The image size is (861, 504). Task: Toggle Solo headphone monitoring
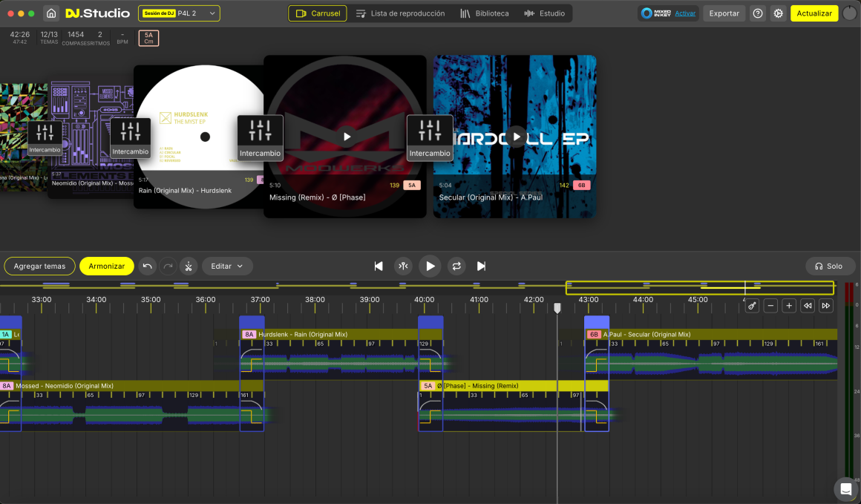[829, 266]
